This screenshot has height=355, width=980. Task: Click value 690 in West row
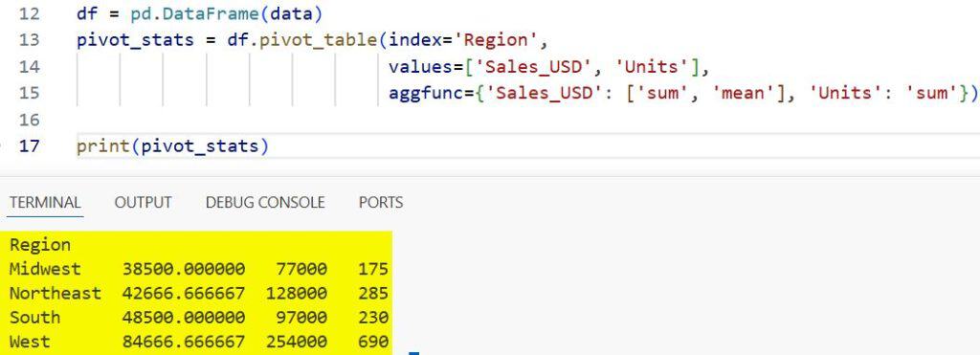coord(373,342)
